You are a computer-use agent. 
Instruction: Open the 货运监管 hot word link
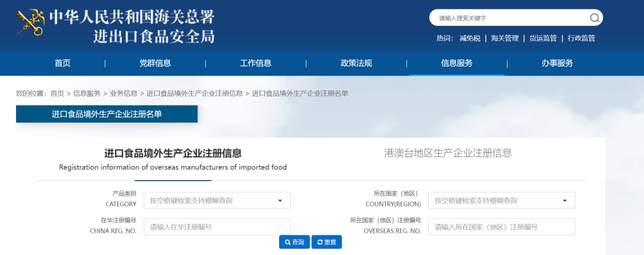[543, 38]
